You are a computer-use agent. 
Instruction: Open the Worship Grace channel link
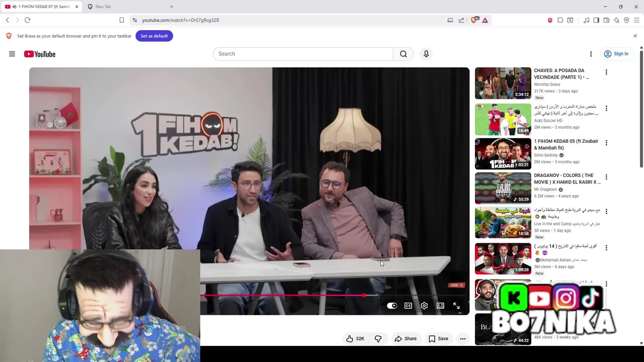(x=547, y=84)
